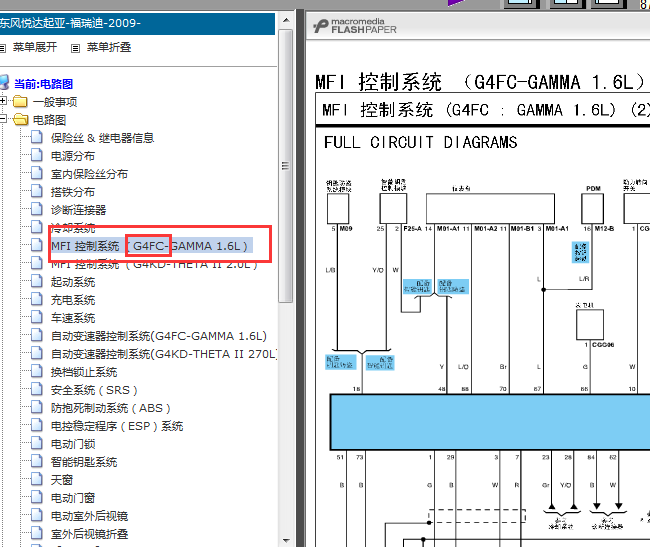650x547 pixels.
Task: Click 菜单折叠 to collapse the menu
Action: (x=109, y=47)
